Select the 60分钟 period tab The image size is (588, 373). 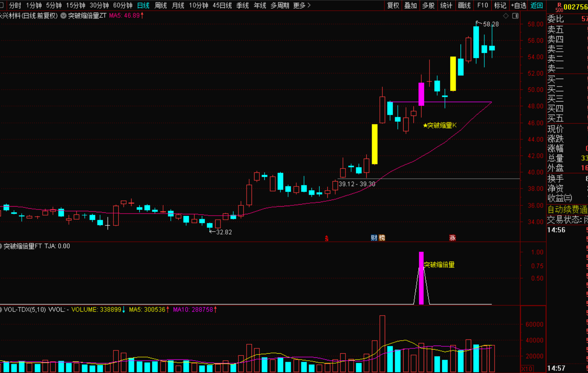(x=123, y=5)
